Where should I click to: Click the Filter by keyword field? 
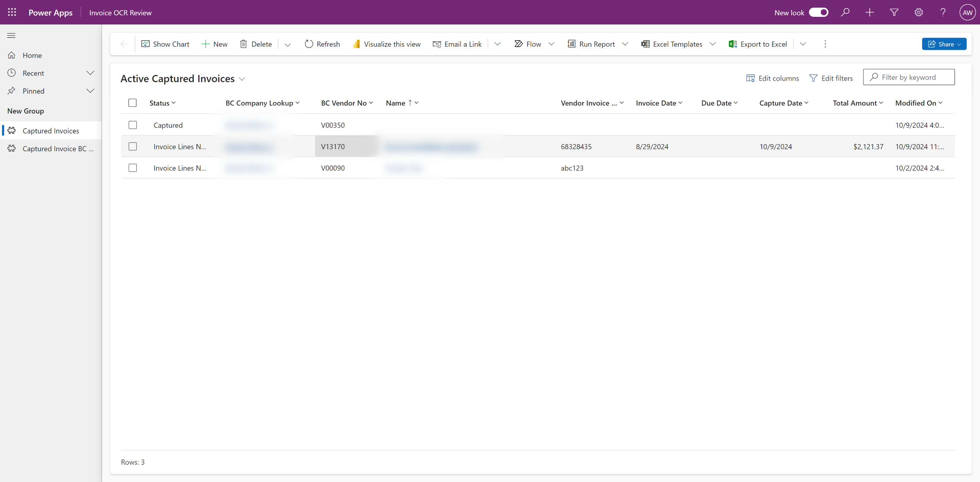tap(913, 77)
